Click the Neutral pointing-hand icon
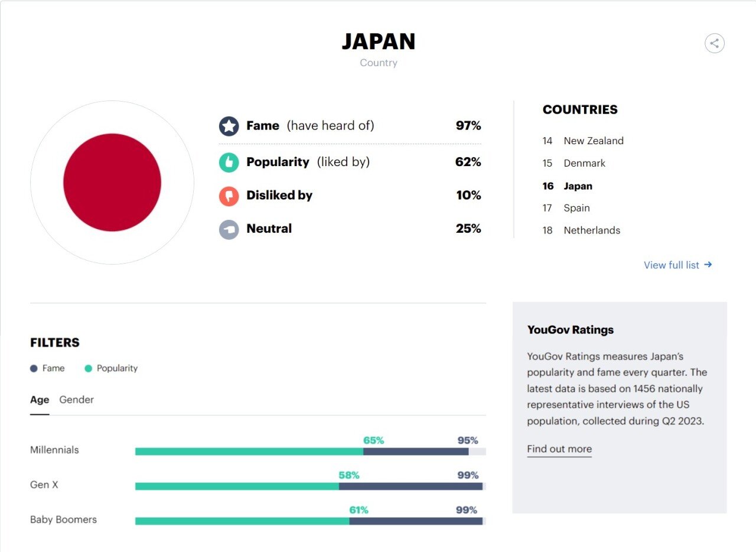 229,229
